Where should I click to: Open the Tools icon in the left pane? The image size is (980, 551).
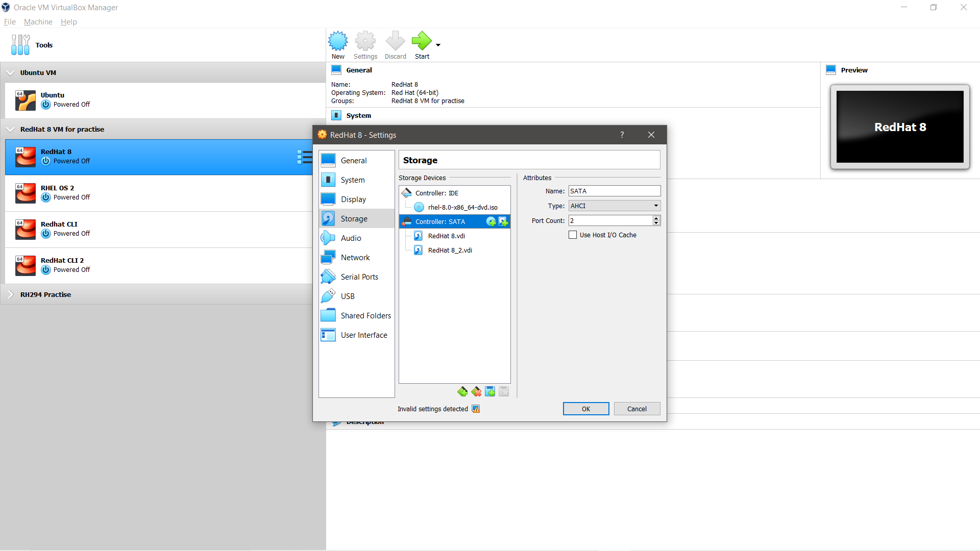point(20,45)
